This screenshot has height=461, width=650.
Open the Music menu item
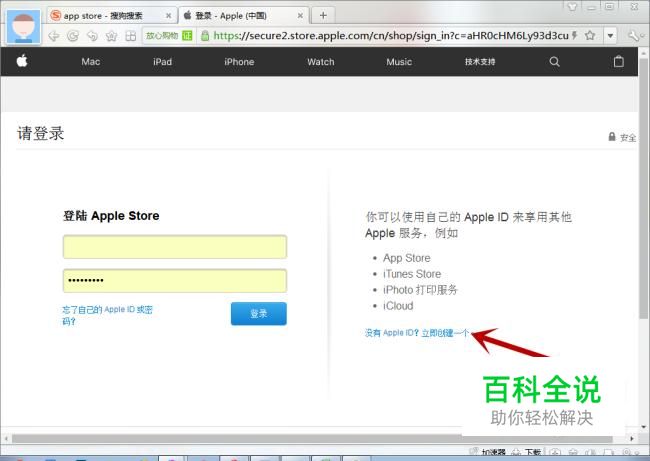pyautogui.click(x=399, y=62)
